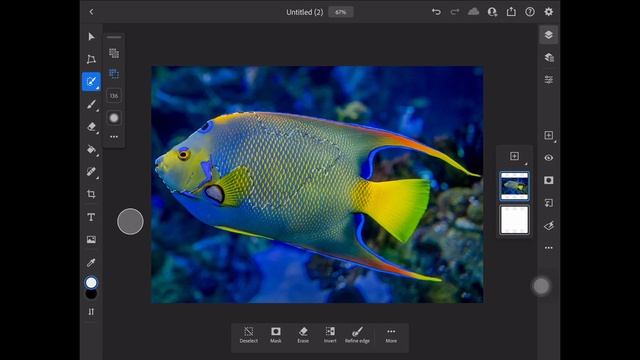Screen dimensions: 640x360
Task: Open the brush size 136 setting
Action: pos(114,96)
